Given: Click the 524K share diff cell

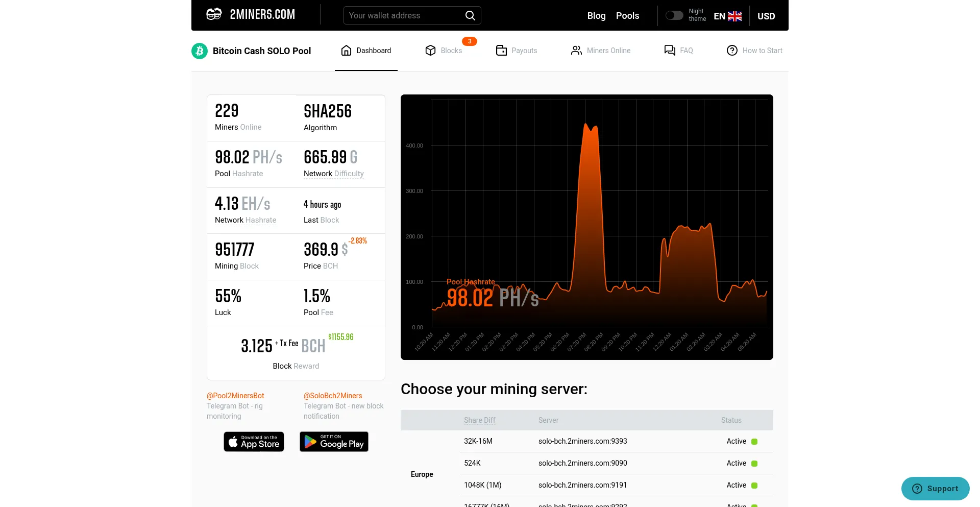Looking at the screenshot, I should tap(472, 463).
